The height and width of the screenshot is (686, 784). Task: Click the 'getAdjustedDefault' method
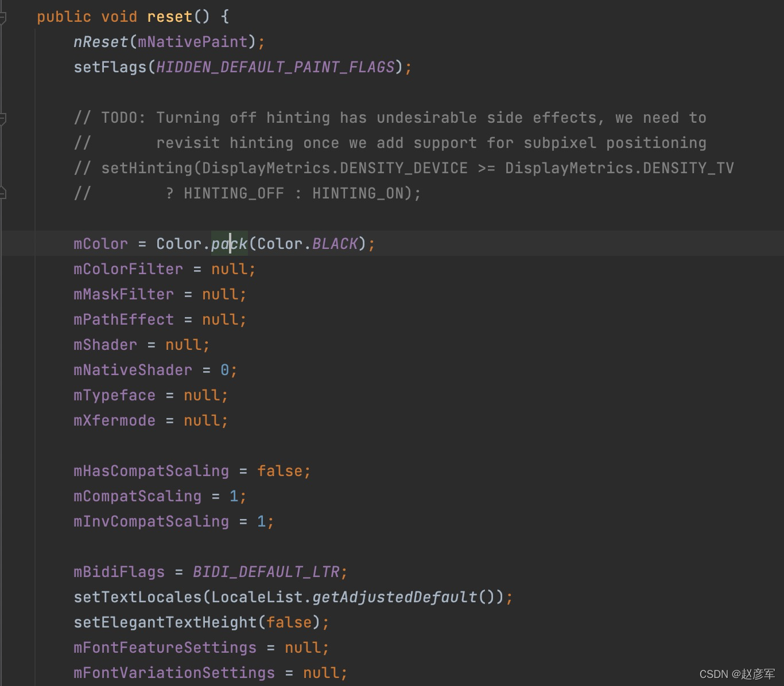(394, 597)
